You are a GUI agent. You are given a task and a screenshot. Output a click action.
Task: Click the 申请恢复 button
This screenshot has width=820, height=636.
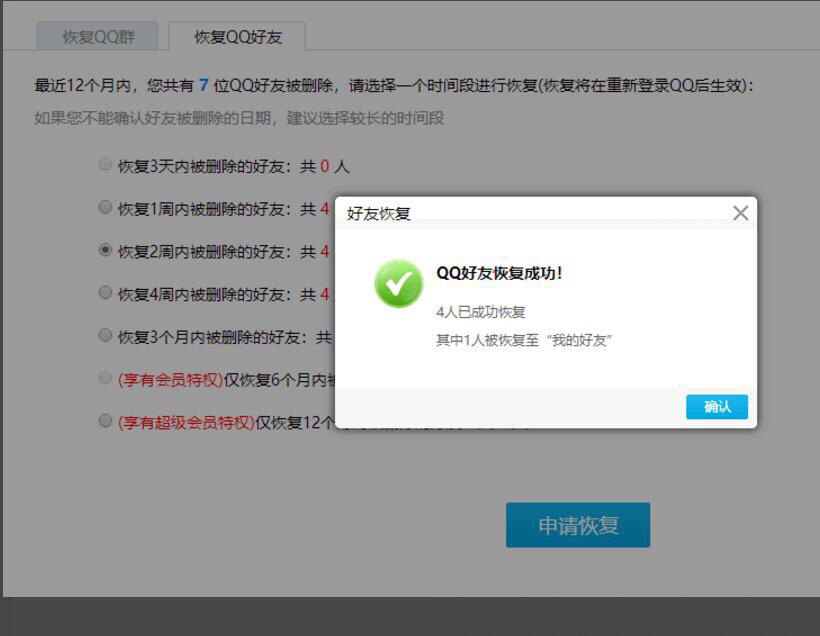[578, 525]
